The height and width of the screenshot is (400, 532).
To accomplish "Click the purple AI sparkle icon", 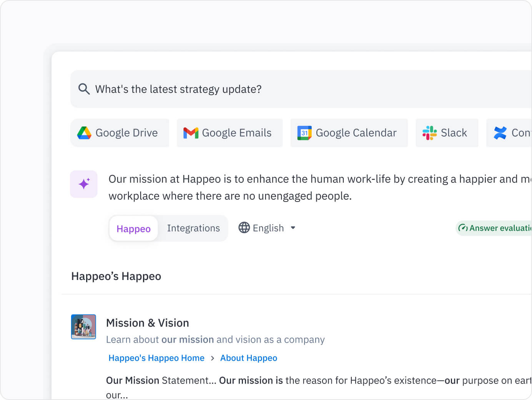I will click(84, 184).
